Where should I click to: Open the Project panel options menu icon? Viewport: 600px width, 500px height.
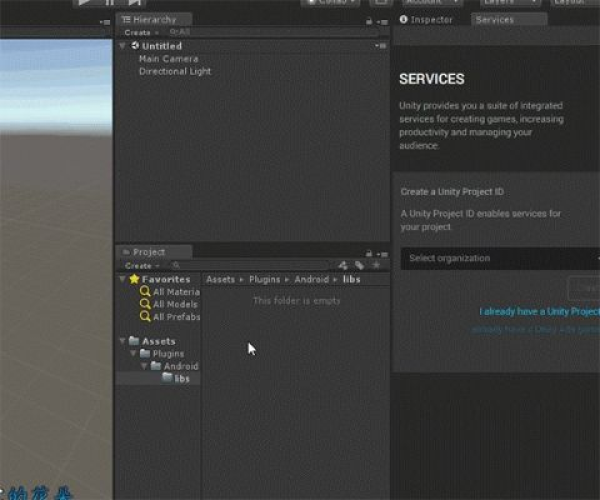382,254
